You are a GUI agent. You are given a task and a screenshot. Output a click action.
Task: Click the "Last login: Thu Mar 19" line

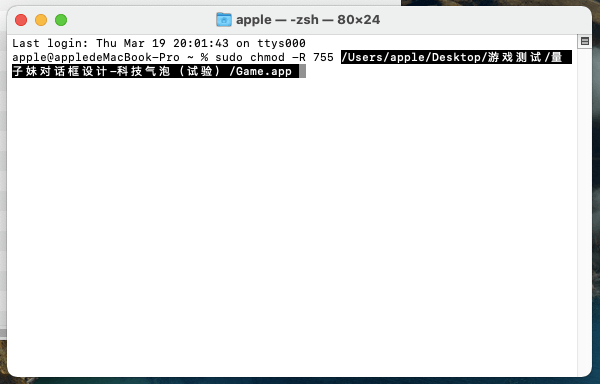tap(159, 43)
